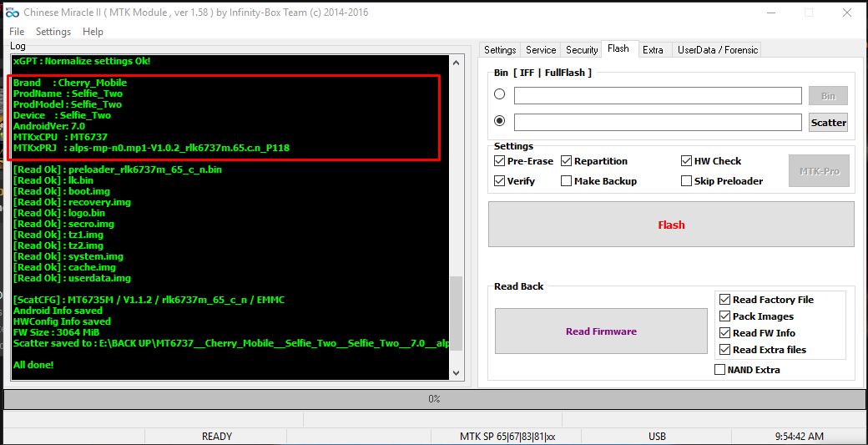
Task: Click the 'All done!' log line
Action: click(33, 365)
